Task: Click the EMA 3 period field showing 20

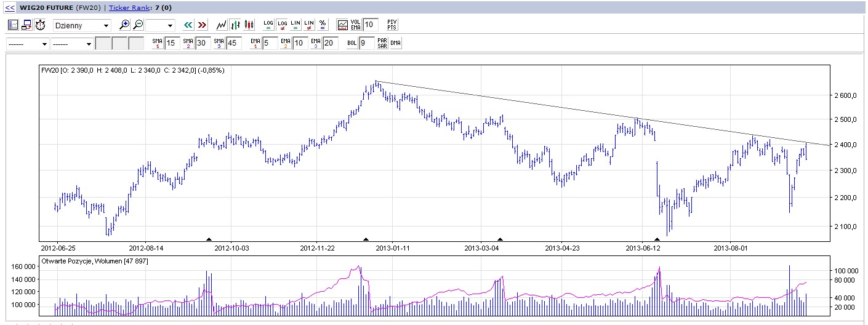Action: pos(331,44)
